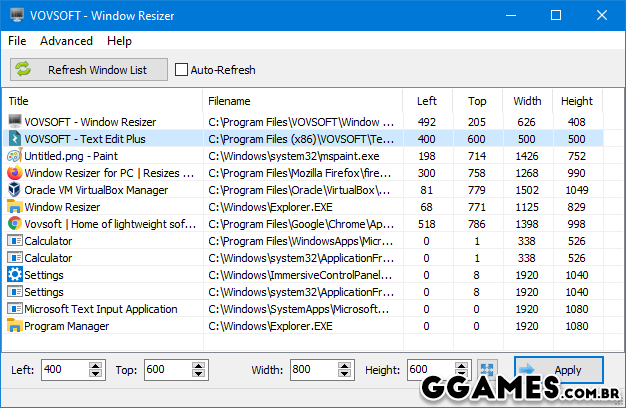The image size is (626, 408).
Task: Click the VirtualBox icon in the list
Action: click(15, 190)
